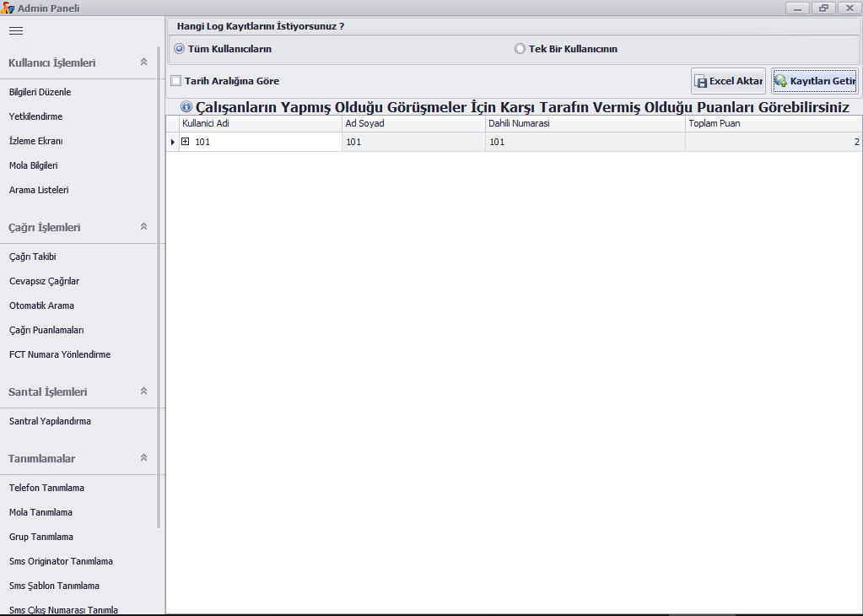The image size is (863, 616).
Task: Click the Admin Paneli title bar icon
Action: [x=7, y=8]
